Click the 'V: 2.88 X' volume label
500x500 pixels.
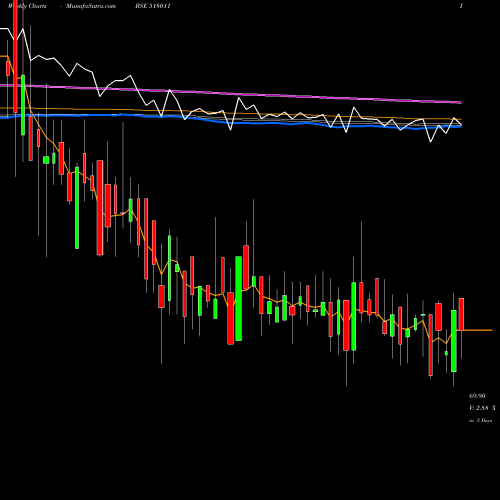(x=482, y=408)
